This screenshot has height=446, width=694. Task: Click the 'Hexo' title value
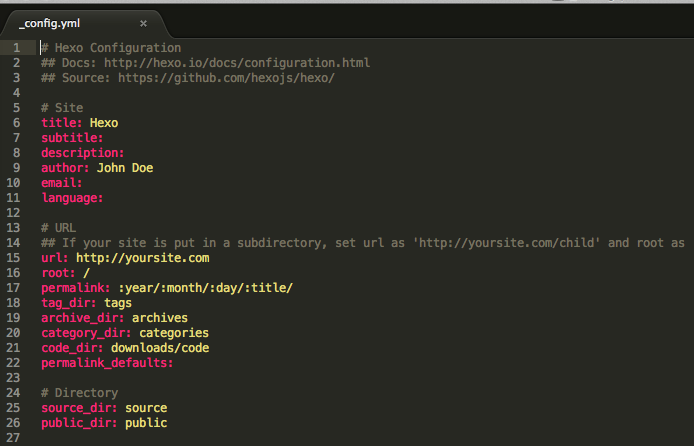[x=104, y=123]
